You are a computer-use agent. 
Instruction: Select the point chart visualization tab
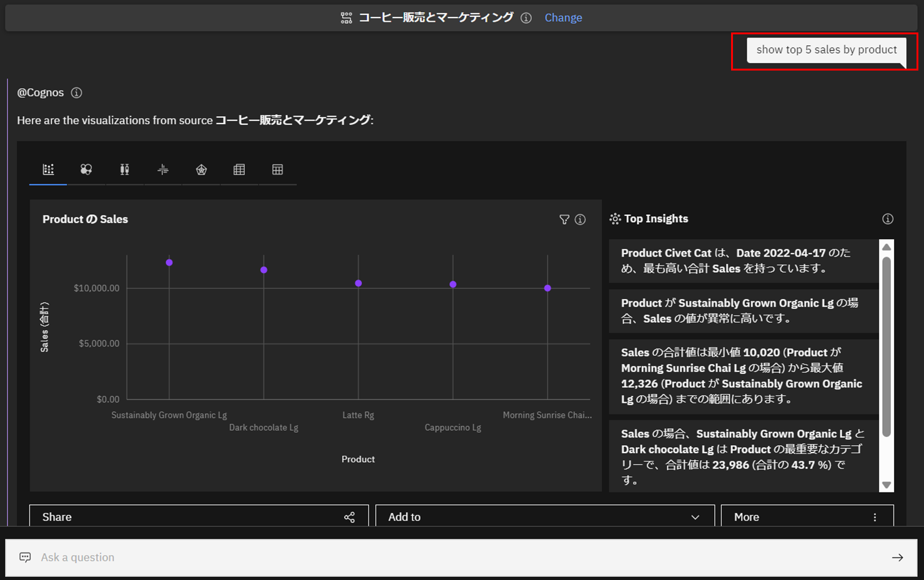coord(48,169)
